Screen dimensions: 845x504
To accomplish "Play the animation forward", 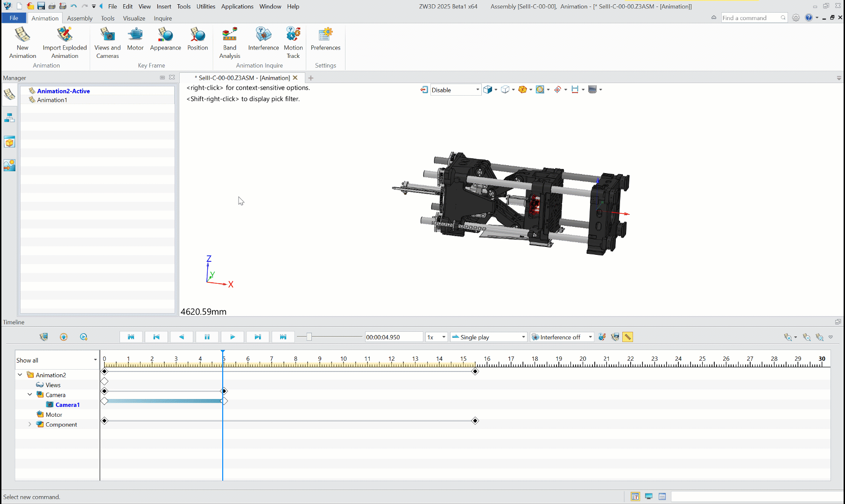I will coord(232,337).
